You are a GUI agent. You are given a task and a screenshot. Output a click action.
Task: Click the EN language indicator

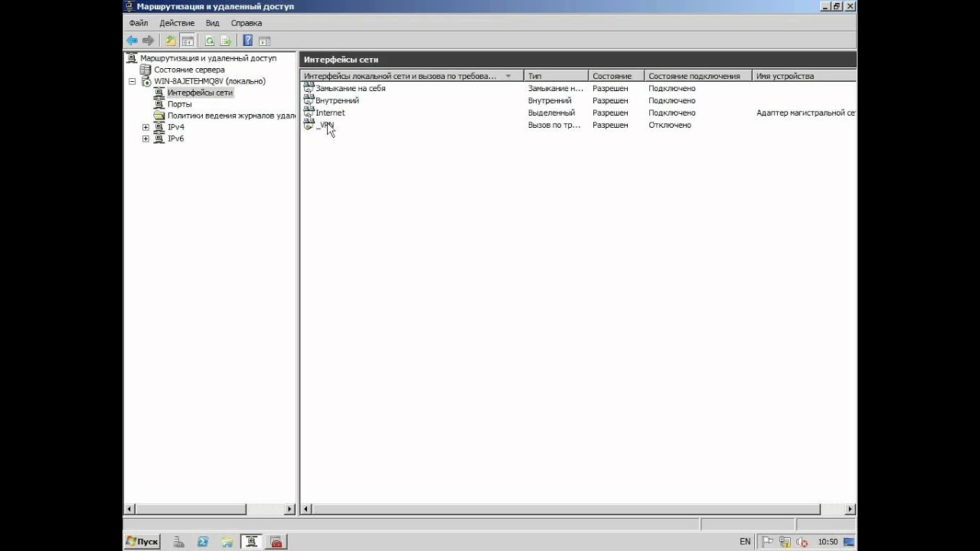click(x=745, y=542)
